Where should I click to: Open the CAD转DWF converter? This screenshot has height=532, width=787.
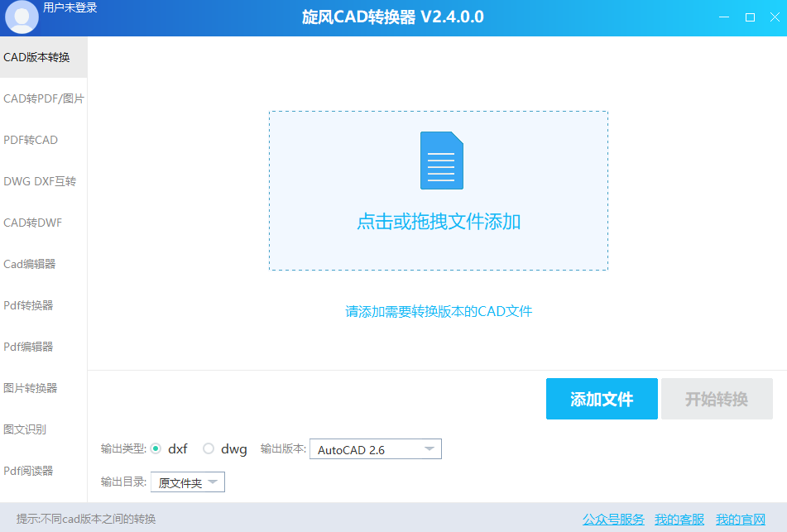click(x=32, y=223)
